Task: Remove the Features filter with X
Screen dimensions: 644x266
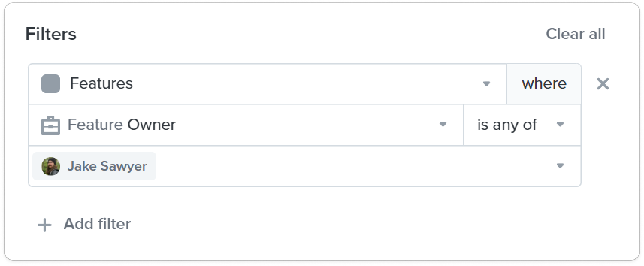Action: [603, 84]
